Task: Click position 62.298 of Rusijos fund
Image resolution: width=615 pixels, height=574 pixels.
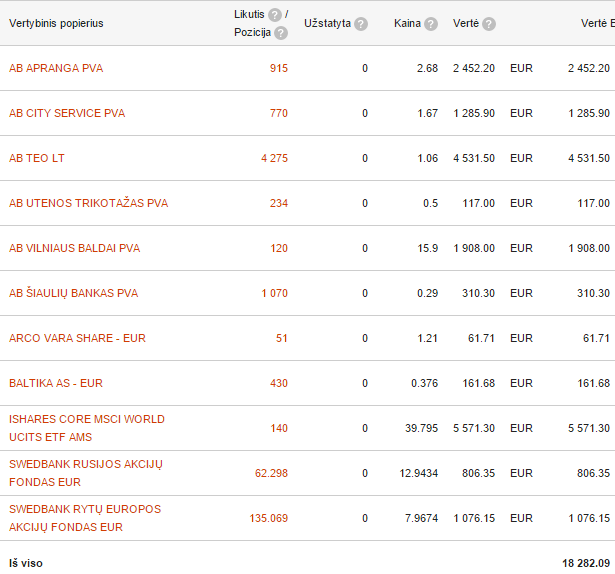Action: [271, 473]
